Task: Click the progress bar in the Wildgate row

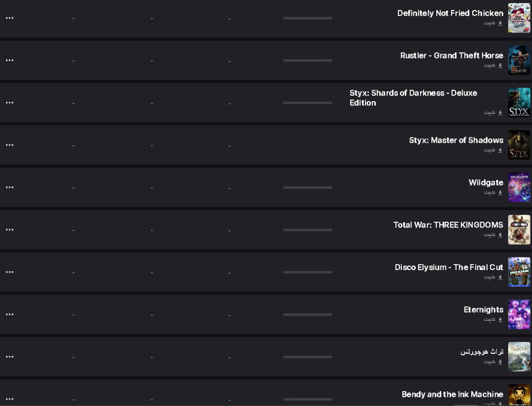Action: click(x=308, y=187)
